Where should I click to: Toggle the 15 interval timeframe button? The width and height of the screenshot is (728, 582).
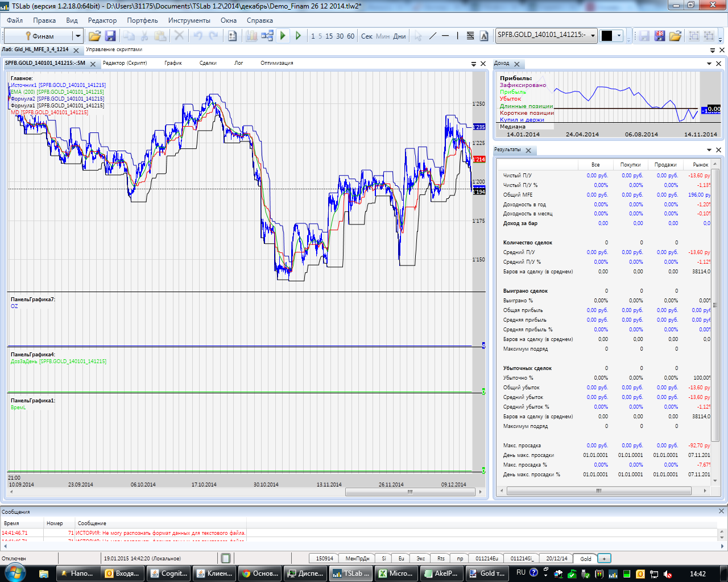pos(329,36)
